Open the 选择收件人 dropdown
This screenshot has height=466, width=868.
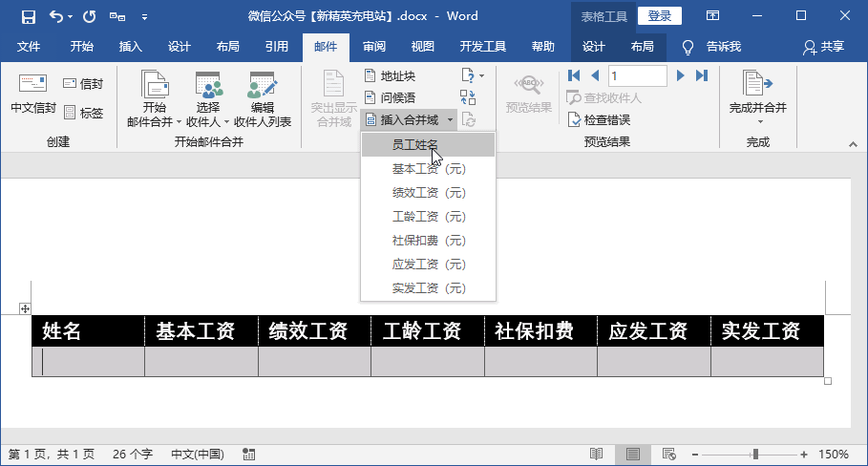[207, 99]
